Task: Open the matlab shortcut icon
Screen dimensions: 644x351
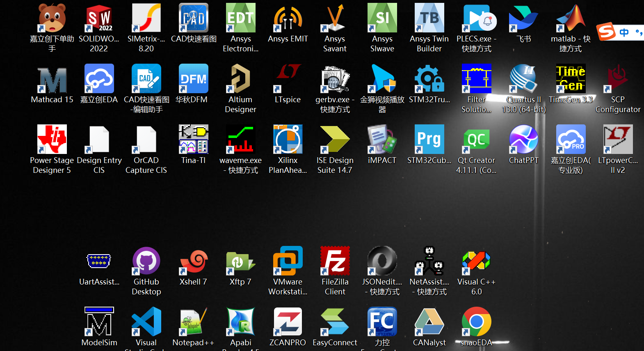Action: pos(571,18)
